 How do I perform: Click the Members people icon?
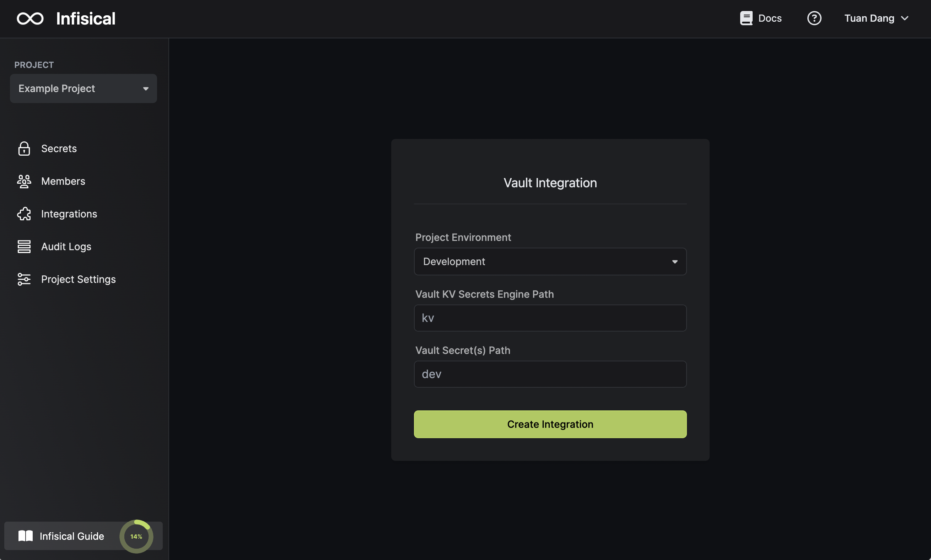24,181
